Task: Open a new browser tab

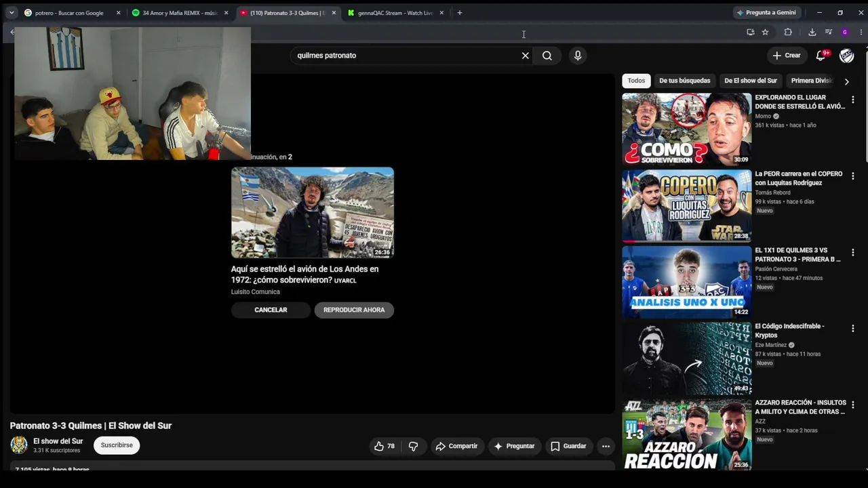Action: point(460,13)
